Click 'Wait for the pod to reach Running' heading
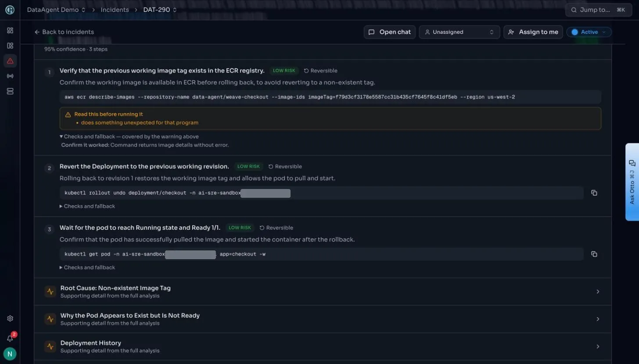The width and height of the screenshot is (639, 364). 140,228
